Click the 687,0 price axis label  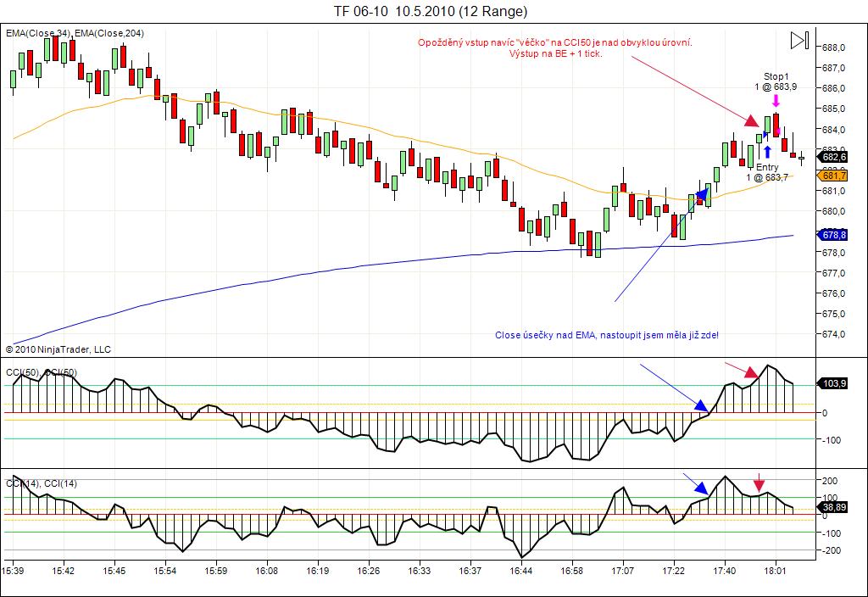[x=834, y=68]
